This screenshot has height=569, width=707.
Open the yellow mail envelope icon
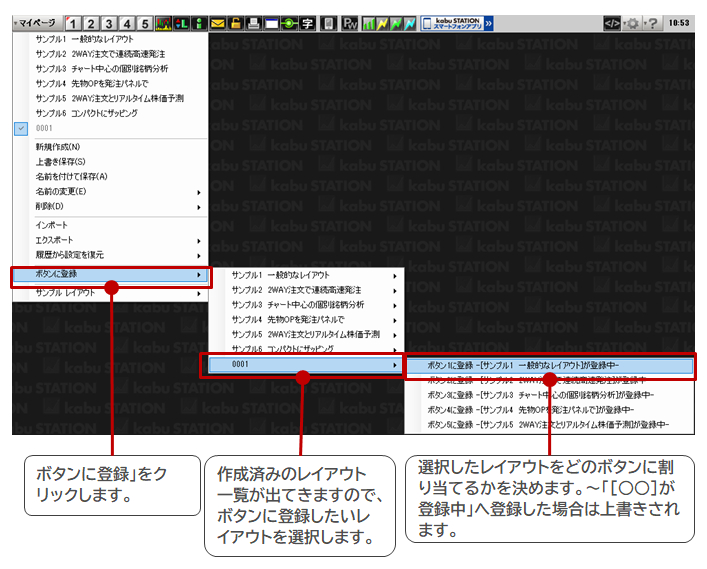click(217, 23)
